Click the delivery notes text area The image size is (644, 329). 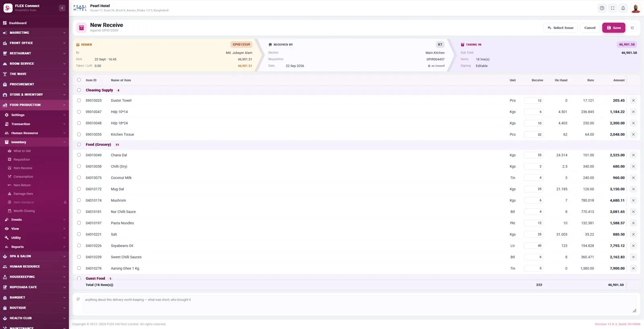click(x=359, y=304)
